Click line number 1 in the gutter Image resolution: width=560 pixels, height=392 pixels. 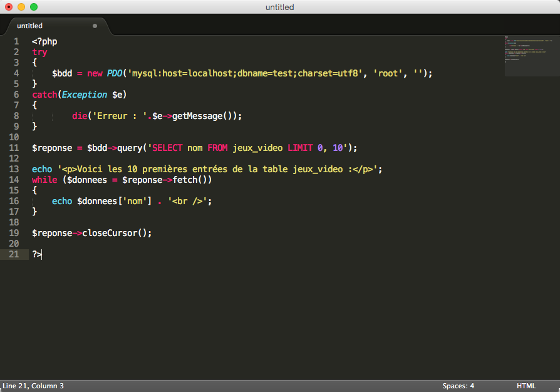(x=16, y=41)
